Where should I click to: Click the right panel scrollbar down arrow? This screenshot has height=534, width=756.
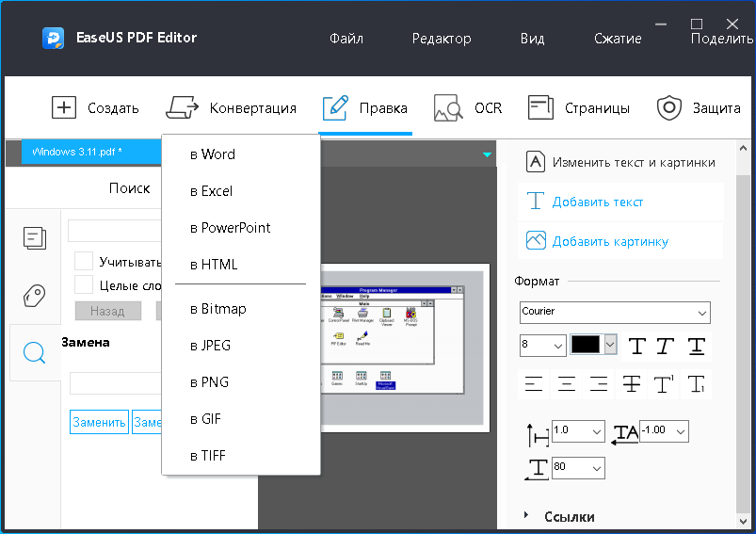[743, 521]
